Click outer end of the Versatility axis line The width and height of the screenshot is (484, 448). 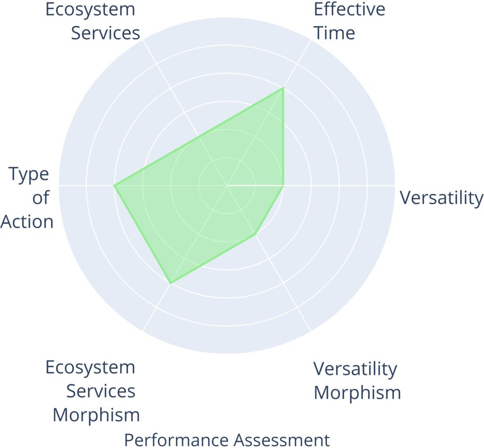coord(394,185)
